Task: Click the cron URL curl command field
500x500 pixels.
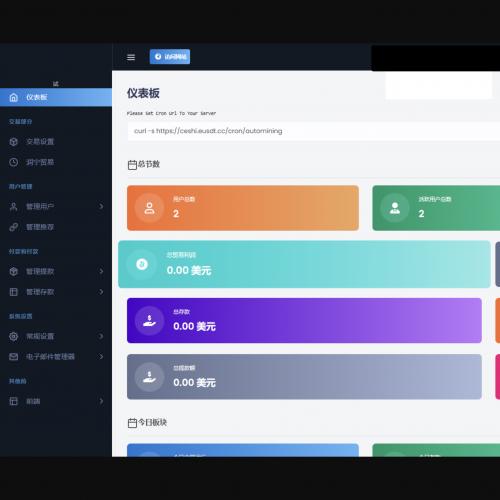Action: click(313, 131)
